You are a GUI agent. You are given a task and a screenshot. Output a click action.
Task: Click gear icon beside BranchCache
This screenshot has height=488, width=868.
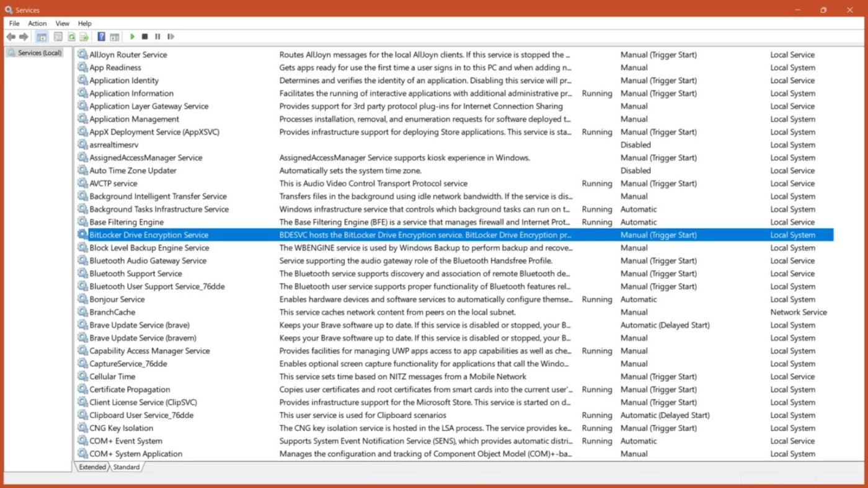tap(82, 313)
